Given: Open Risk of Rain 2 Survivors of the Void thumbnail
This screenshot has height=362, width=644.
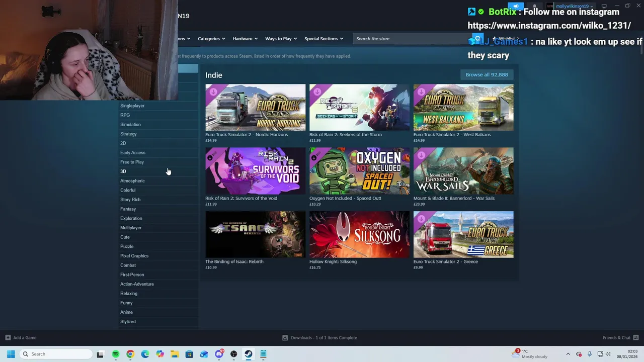Looking at the screenshot, I should pyautogui.click(x=255, y=171).
